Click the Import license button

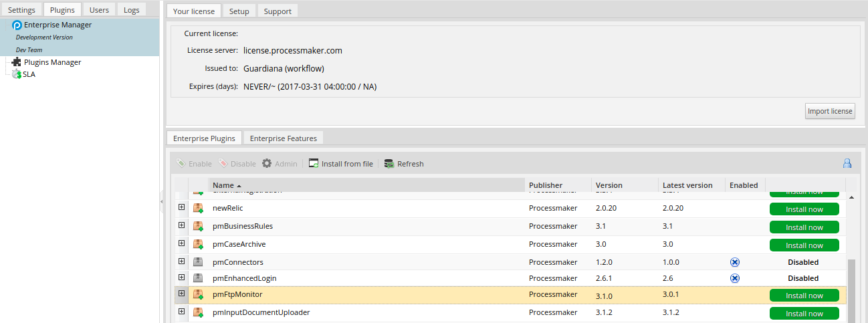pos(830,112)
